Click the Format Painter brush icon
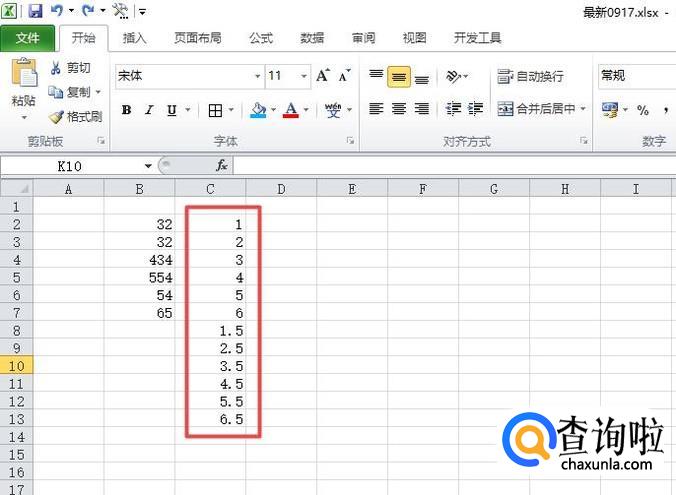The height and width of the screenshot is (495, 676). click(56, 116)
